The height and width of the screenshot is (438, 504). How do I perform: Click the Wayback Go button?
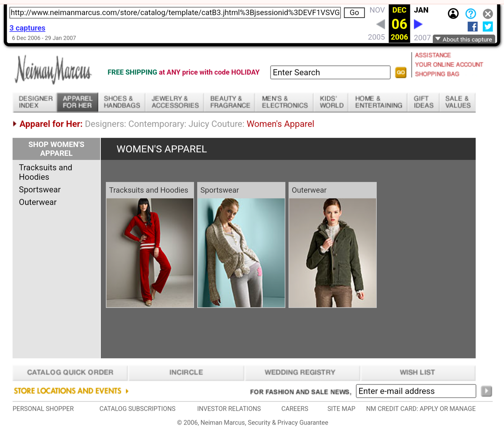tap(354, 13)
